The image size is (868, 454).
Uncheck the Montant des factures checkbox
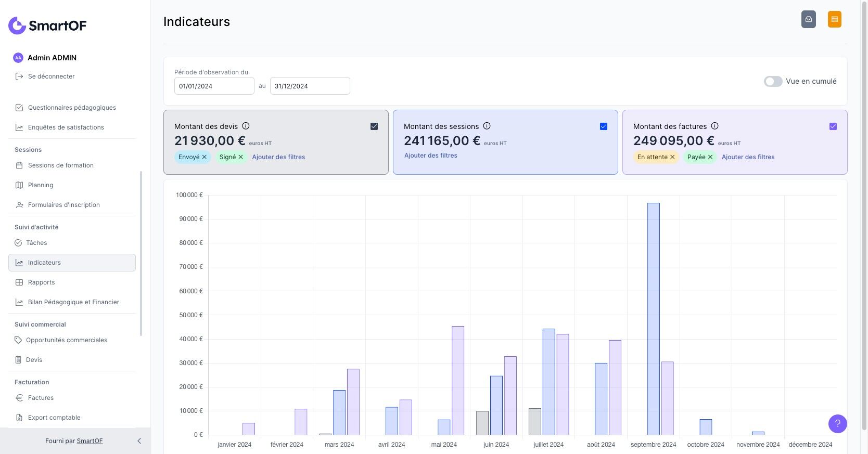tap(833, 126)
